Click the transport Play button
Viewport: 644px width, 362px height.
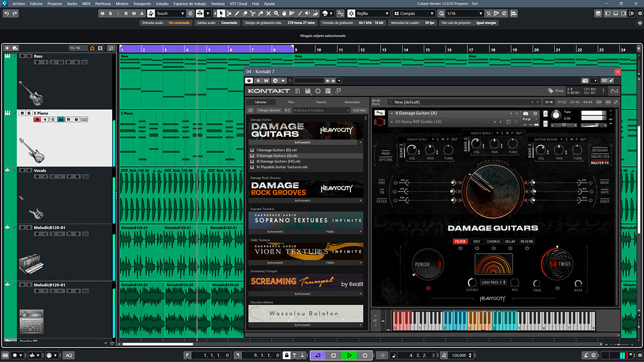click(x=349, y=355)
